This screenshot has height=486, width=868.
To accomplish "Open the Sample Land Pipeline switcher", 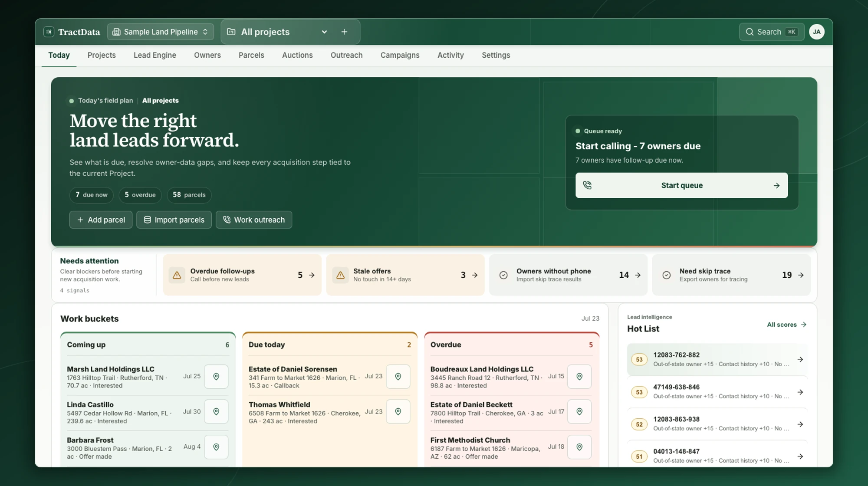I will tap(161, 32).
